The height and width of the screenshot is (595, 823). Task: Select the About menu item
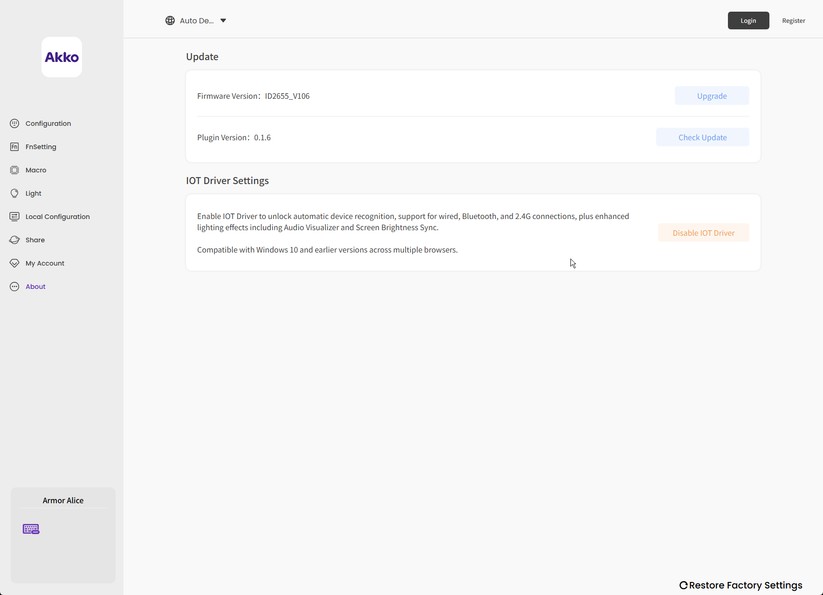[36, 286]
